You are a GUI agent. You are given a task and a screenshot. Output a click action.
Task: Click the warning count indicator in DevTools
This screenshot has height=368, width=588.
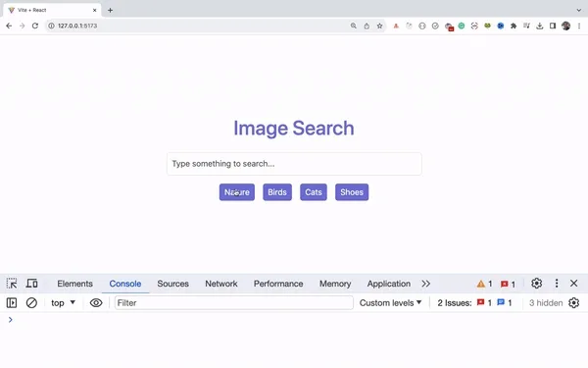[x=484, y=284]
